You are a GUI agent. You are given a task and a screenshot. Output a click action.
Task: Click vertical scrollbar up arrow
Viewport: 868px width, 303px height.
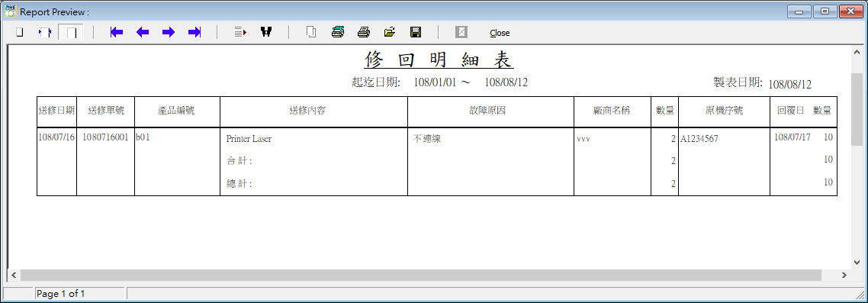[857, 51]
